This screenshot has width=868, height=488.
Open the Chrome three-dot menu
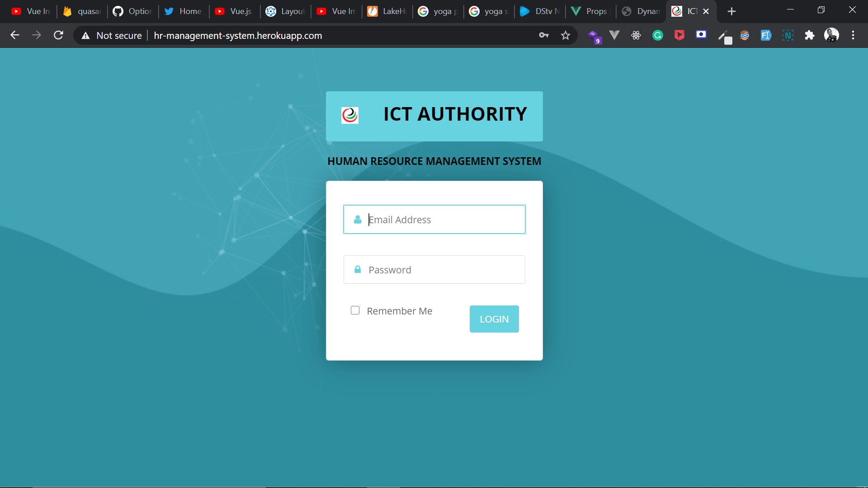pyautogui.click(x=854, y=35)
